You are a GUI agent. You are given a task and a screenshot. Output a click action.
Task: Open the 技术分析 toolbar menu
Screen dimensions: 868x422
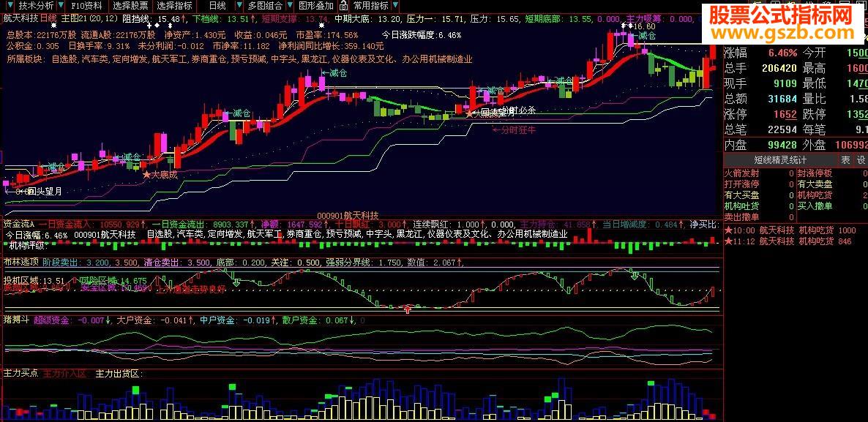point(36,6)
